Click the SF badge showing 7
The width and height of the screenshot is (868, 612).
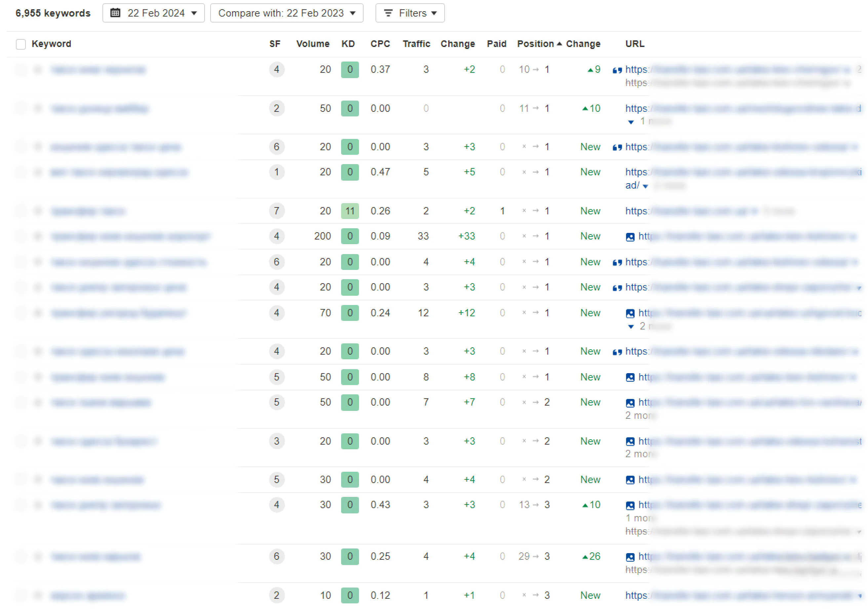point(276,211)
